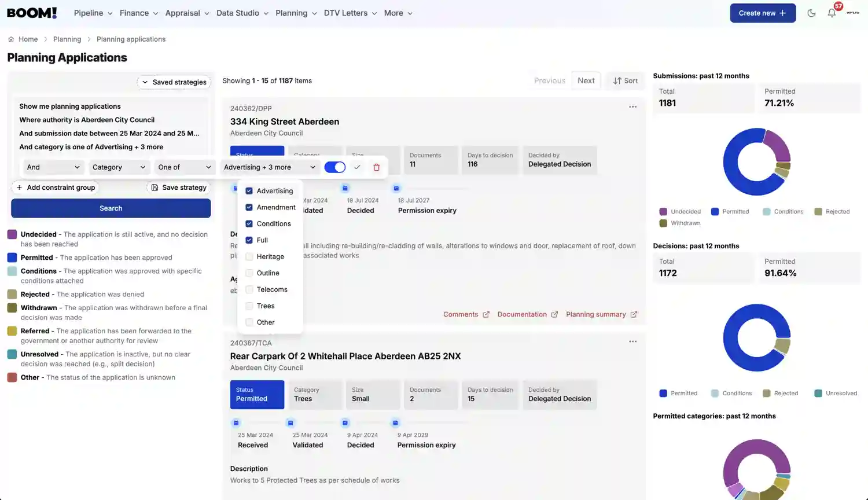
Task: Click the 25 Mar 2024 Validated calendar marker
Action: [x=290, y=423]
